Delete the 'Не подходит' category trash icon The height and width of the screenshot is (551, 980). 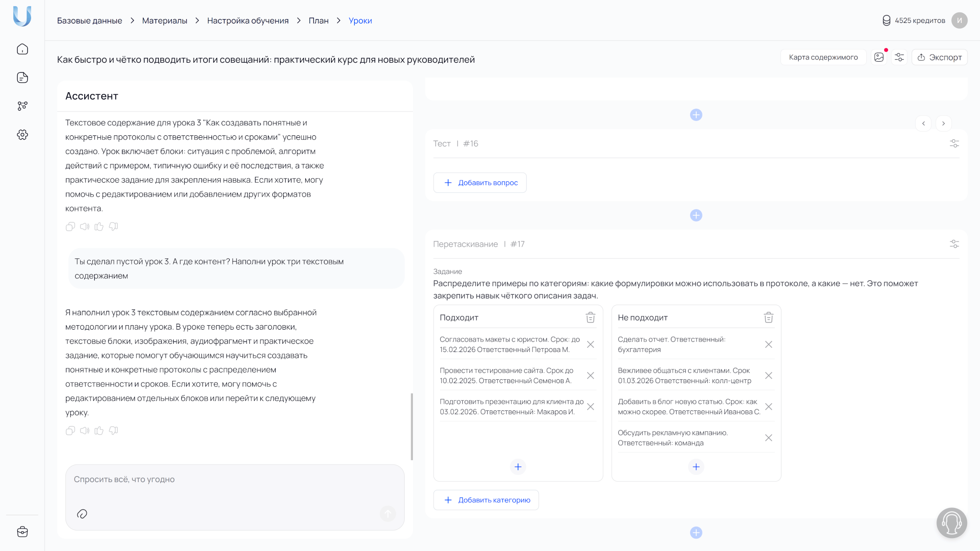pos(768,318)
